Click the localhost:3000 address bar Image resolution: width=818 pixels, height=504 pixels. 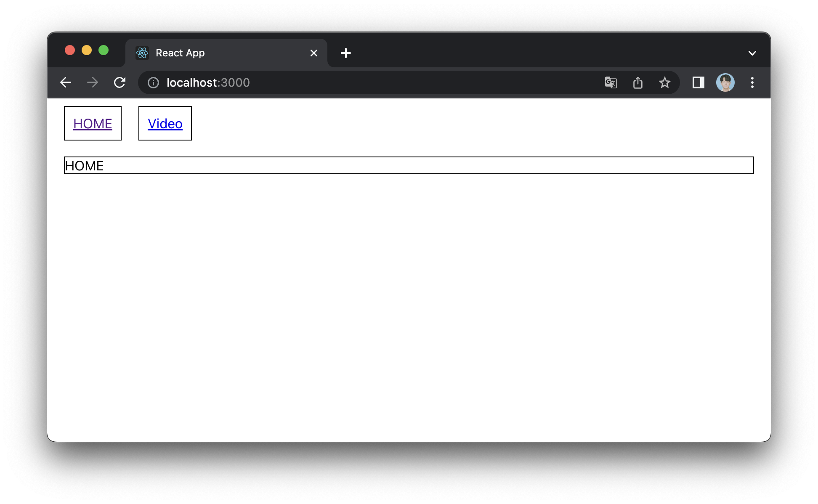coord(337,82)
